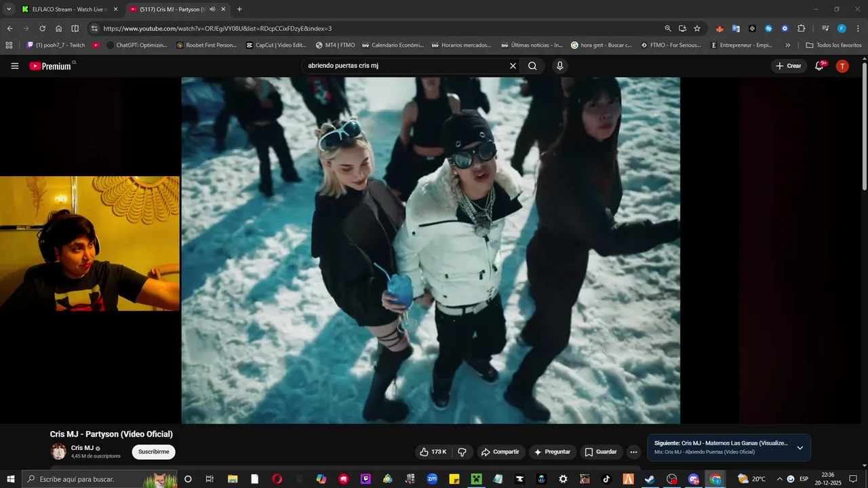This screenshot has width=868, height=488.
Task: Open Windows Task View
Action: pos(210,479)
